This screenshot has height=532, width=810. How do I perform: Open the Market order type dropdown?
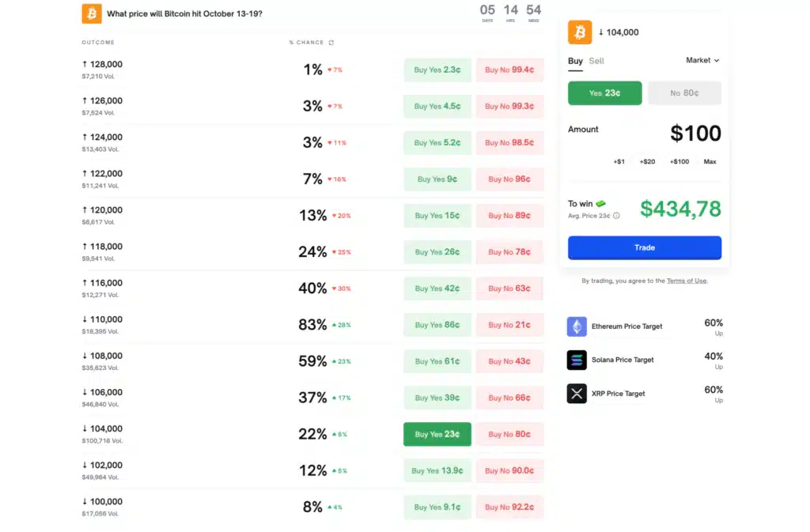(701, 61)
